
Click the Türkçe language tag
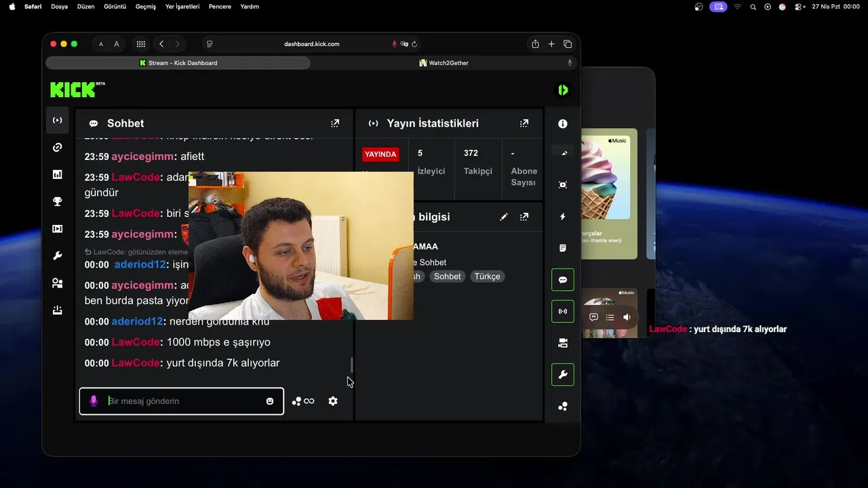[487, 277]
